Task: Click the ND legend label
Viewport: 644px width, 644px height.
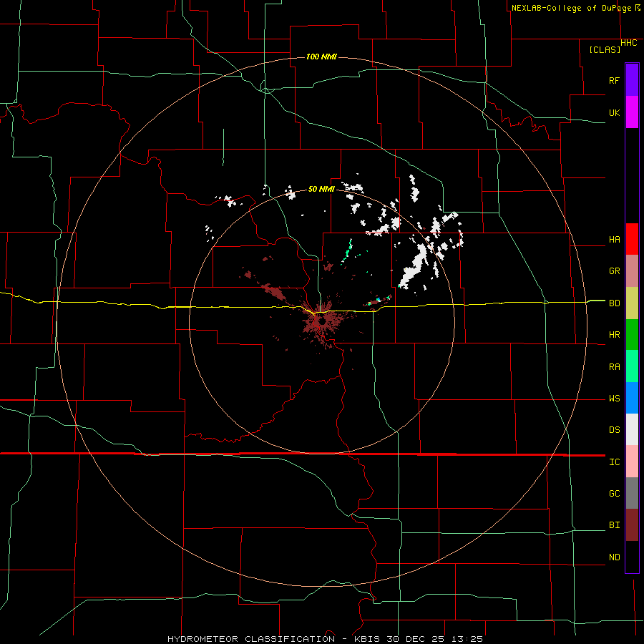Action: (x=614, y=557)
